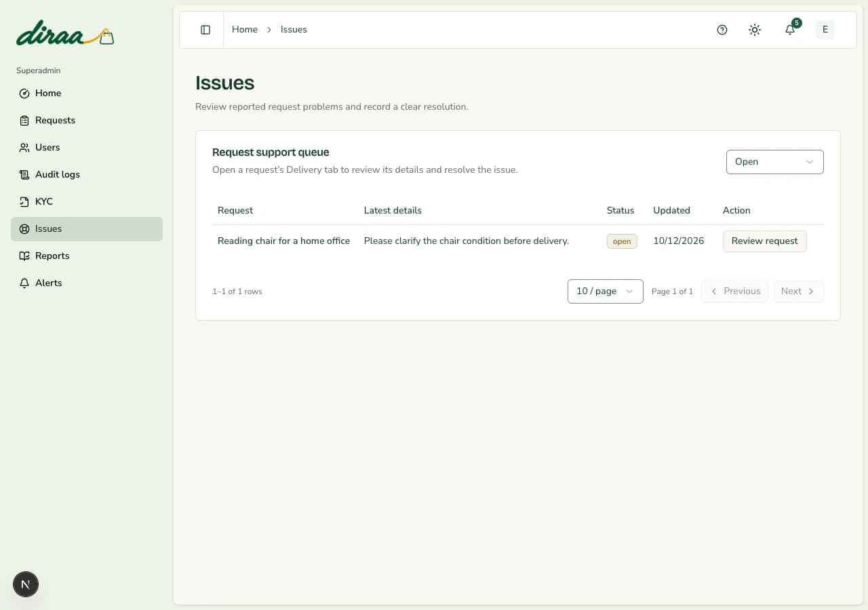Viewport: 868px width, 610px height.
Task: Click the Home breadcrumb link
Action: (x=245, y=30)
